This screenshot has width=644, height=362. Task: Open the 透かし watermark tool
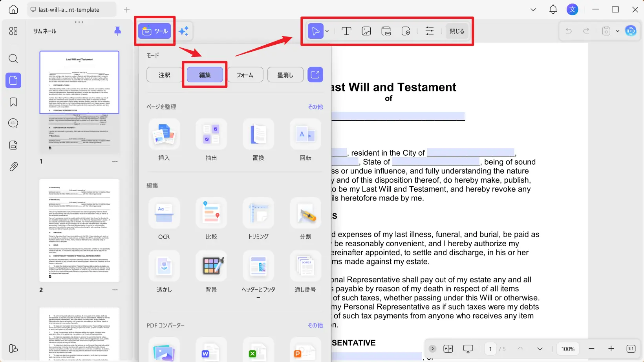pyautogui.click(x=164, y=266)
